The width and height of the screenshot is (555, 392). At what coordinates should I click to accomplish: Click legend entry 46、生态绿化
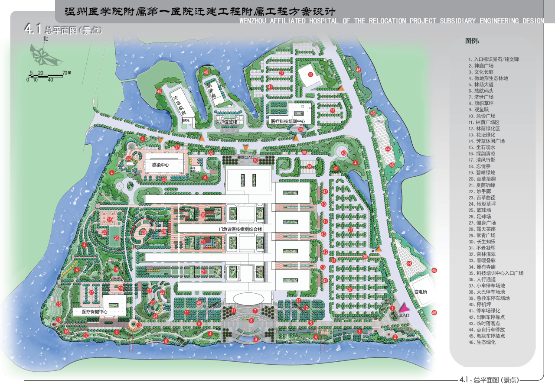click(x=482, y=342)
